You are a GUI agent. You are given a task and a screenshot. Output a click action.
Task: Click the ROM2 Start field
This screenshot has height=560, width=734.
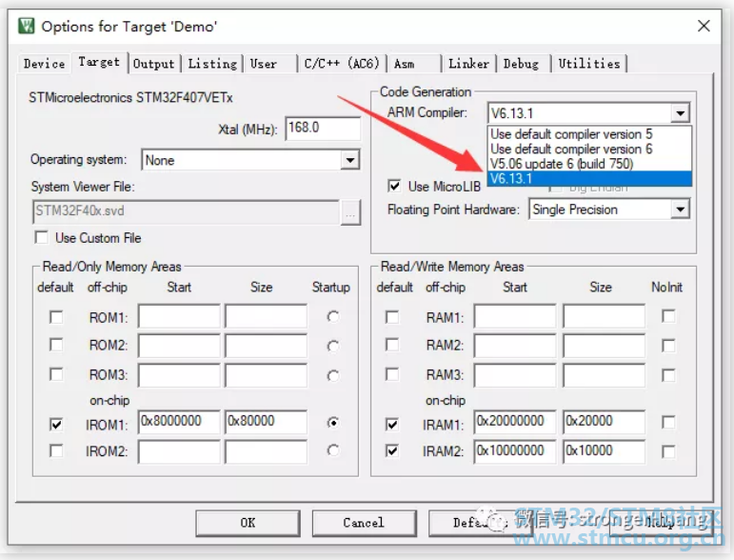pyautogui.click(x=179, y=346)
